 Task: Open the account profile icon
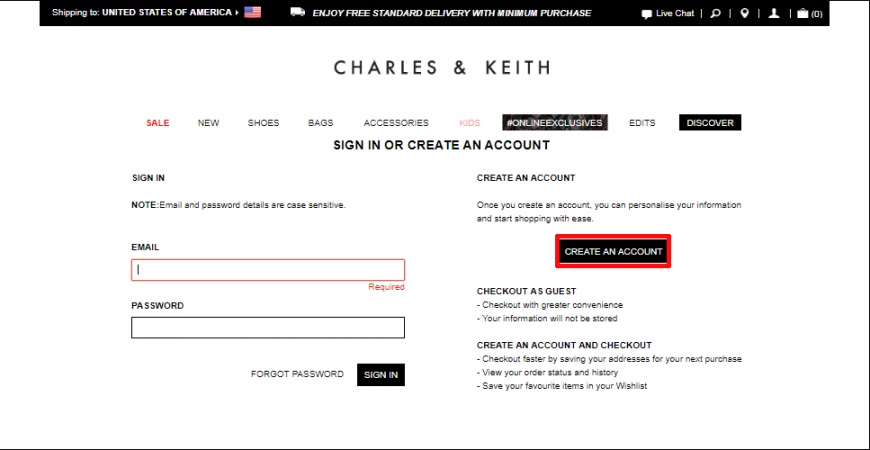click(774, 13)
